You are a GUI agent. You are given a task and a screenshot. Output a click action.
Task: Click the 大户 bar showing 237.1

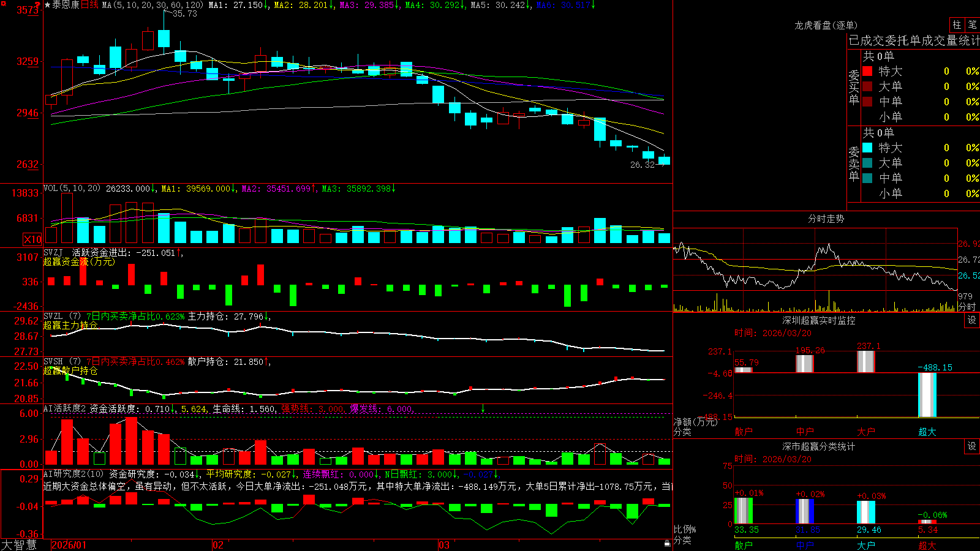pyautogui.click(x=866, y=361)
